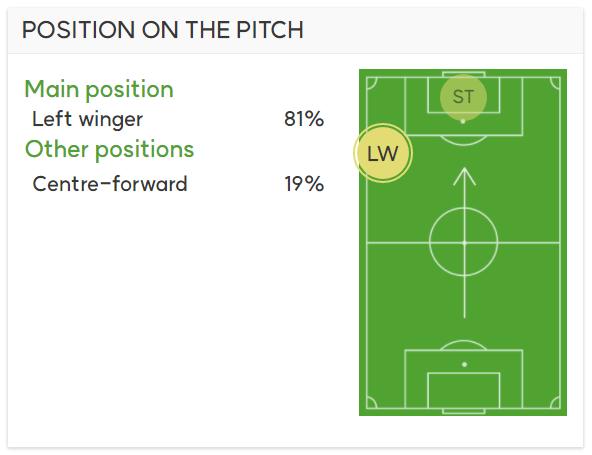Click the centre spot on halfway line
592x455 pixels.
464,243
